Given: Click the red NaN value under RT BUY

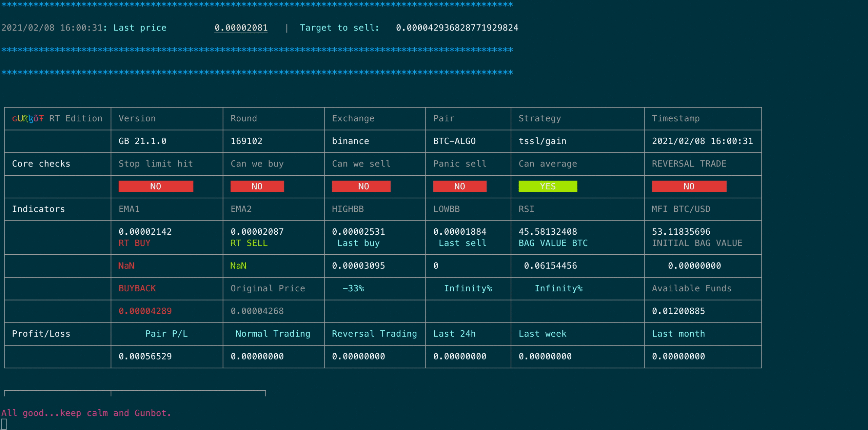Looking at the screenshot, I should click(x=126, y=266).
